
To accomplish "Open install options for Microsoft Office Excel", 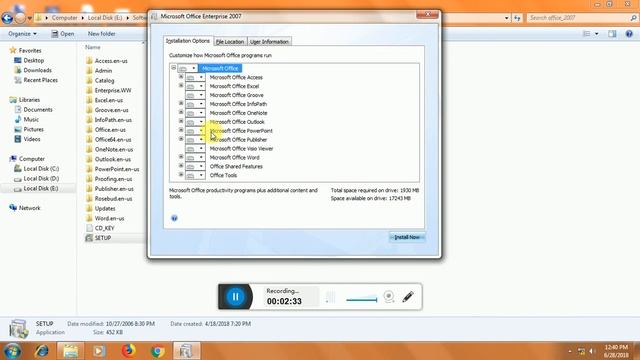I will (195, 86).
